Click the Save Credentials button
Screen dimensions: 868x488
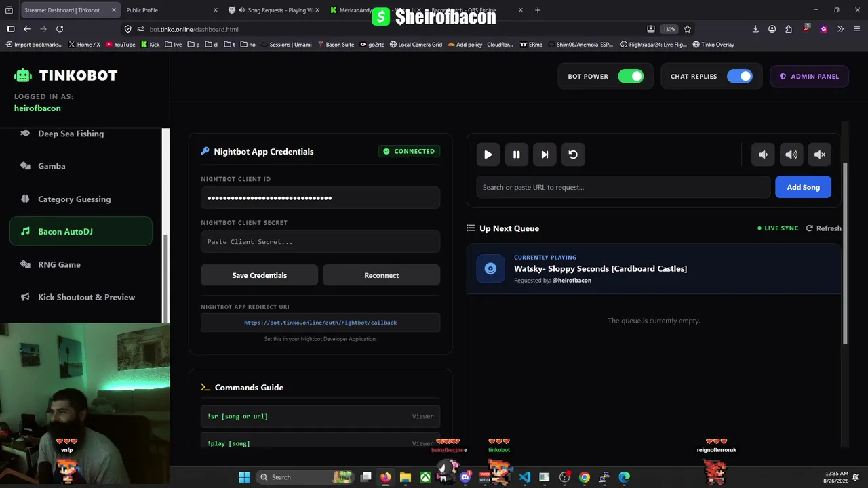coord(259,275)
